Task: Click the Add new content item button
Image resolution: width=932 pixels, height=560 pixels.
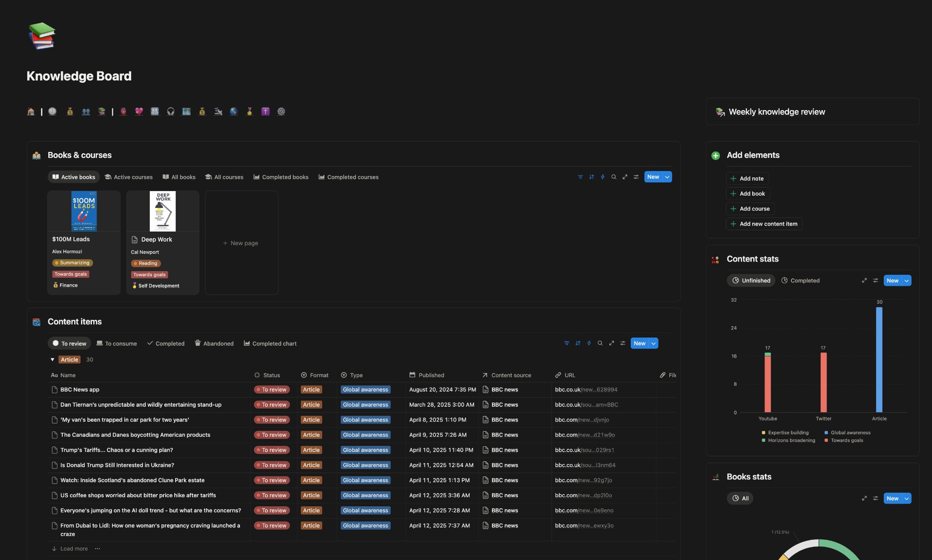Action: tap(764, 223)
